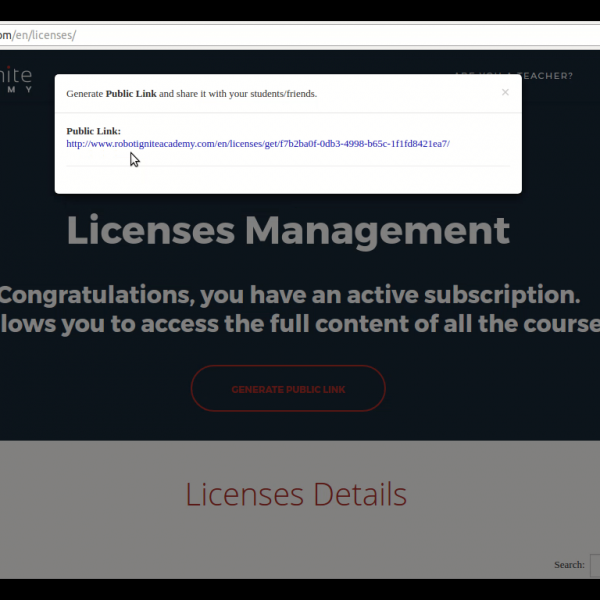Click the 'Generate Public Link and share' dialog title
This screenshot has height=600, width=600.
[x=192, y=94]
